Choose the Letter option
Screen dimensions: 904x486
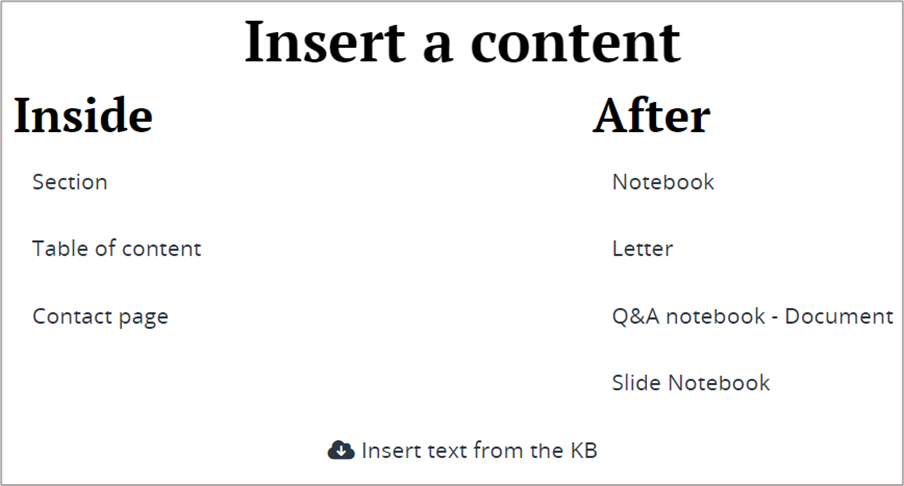pos(642,249)
